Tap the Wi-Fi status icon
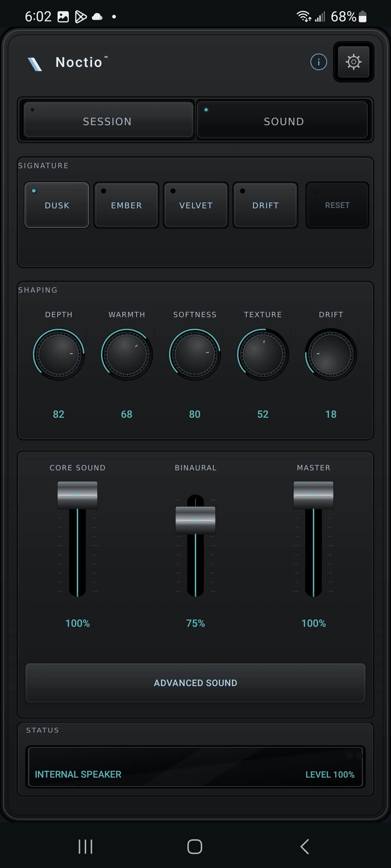The height and width of the screenshot is (868, 391). [303, 16]
